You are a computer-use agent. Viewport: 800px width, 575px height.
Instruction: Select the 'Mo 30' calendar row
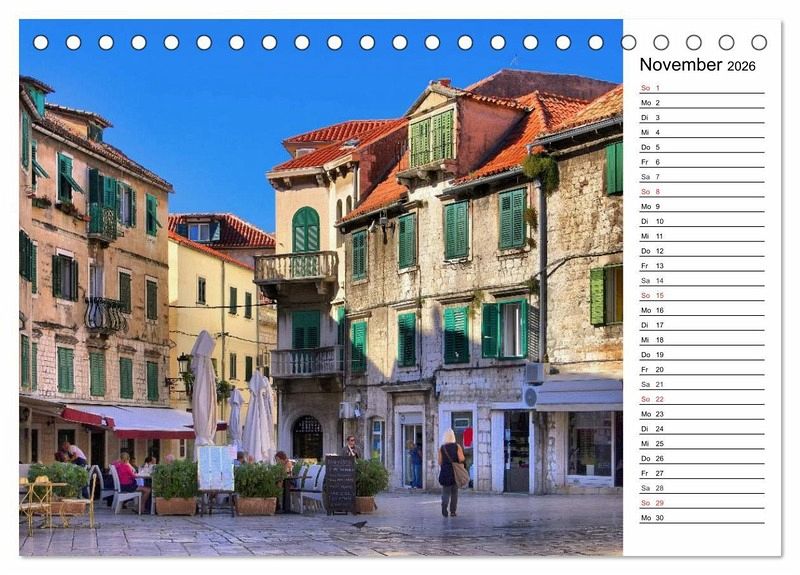702,517
